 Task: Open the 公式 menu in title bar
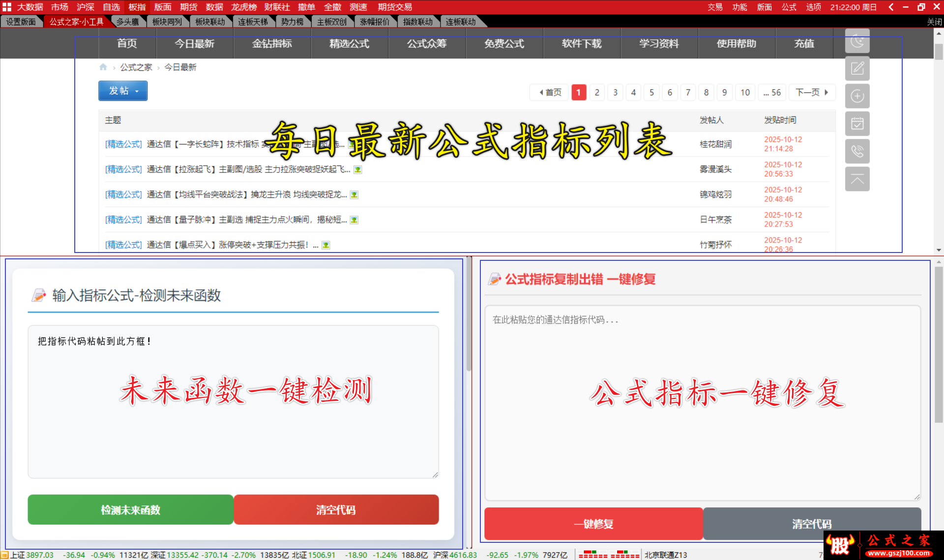[789, 7]
